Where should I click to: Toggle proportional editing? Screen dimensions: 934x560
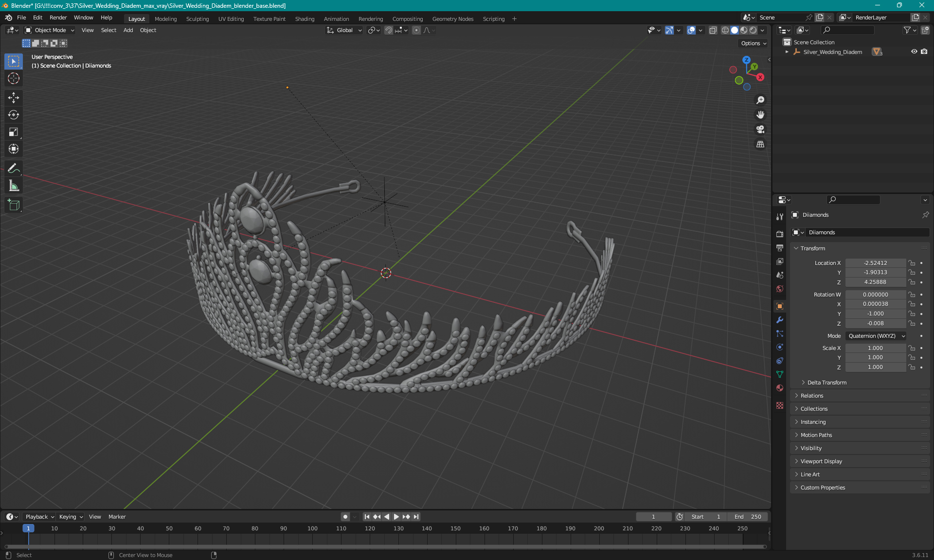[416, 30]
